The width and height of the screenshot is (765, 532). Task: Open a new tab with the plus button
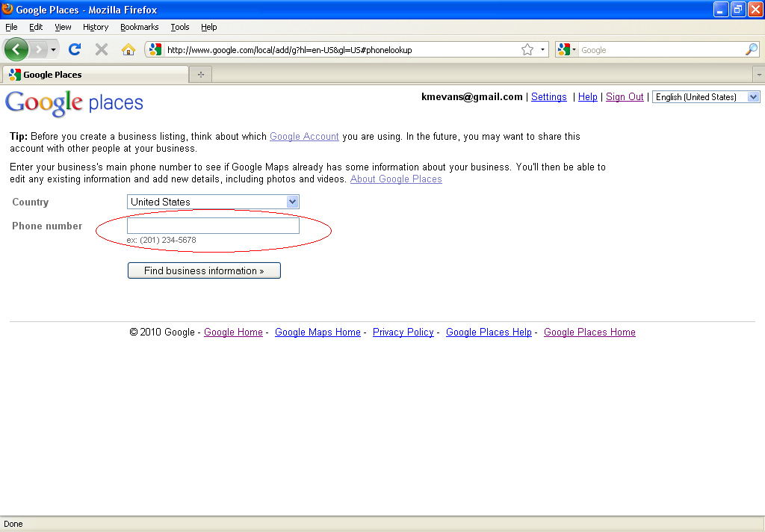(200, 74)
